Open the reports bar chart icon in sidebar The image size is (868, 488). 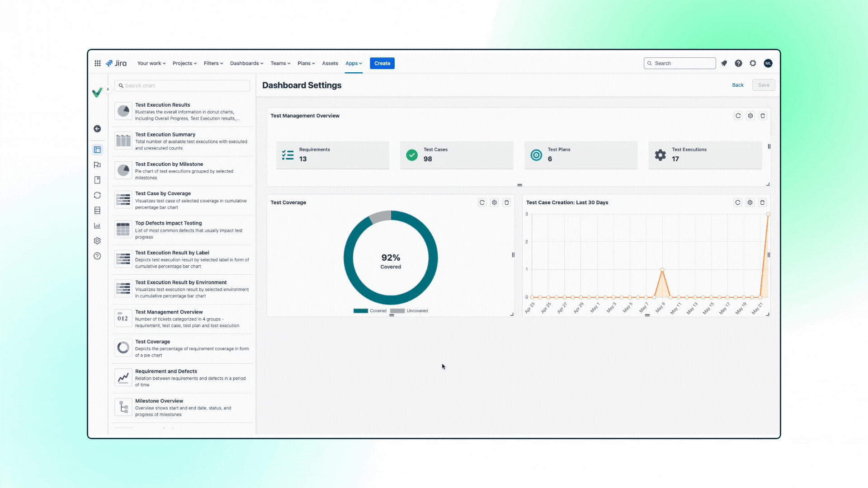(x=97, y=225)
